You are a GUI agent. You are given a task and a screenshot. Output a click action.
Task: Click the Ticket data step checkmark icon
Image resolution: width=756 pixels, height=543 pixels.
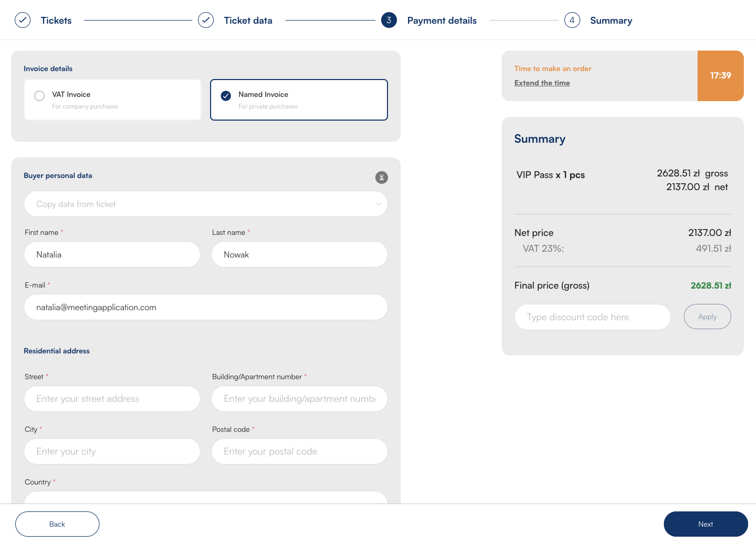tap(206, 21)
